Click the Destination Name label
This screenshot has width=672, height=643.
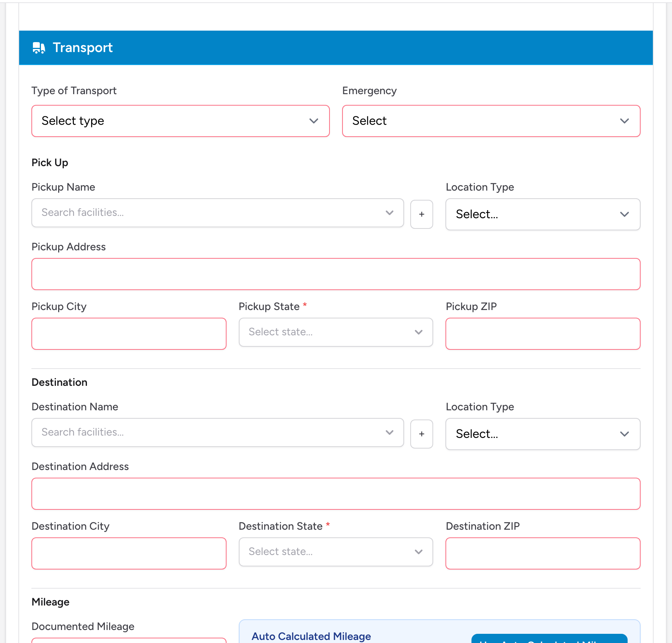(75, 407)
